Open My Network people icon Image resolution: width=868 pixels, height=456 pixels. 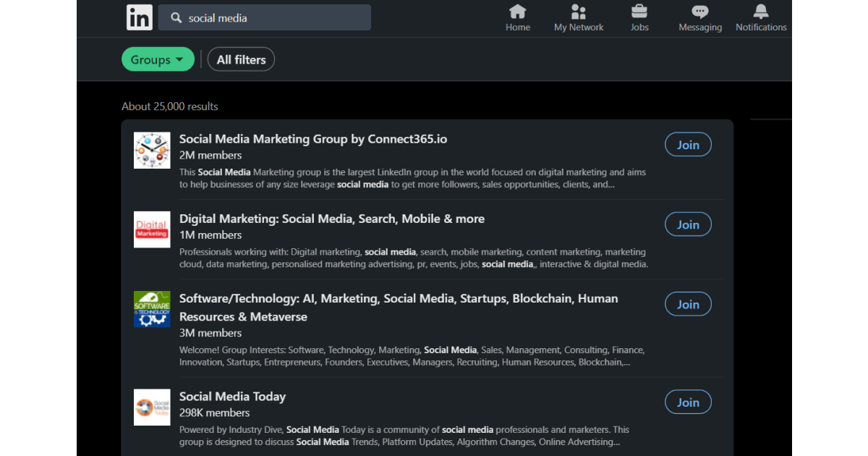point(579,12)
